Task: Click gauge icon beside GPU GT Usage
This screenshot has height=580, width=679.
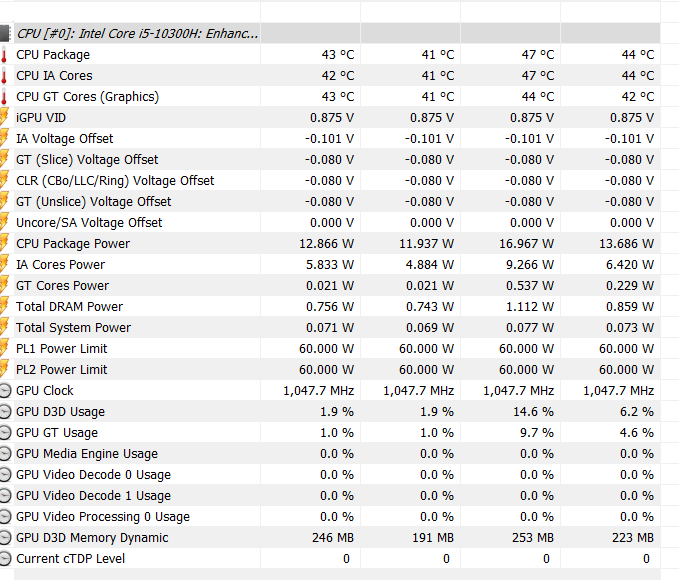Action: click(x=4, y=433)
